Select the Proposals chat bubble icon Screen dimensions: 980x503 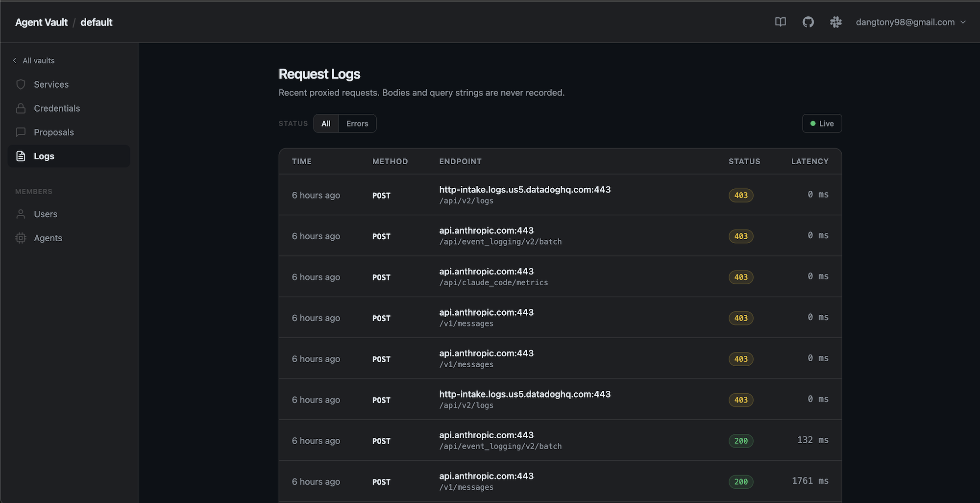coord(21,132)
